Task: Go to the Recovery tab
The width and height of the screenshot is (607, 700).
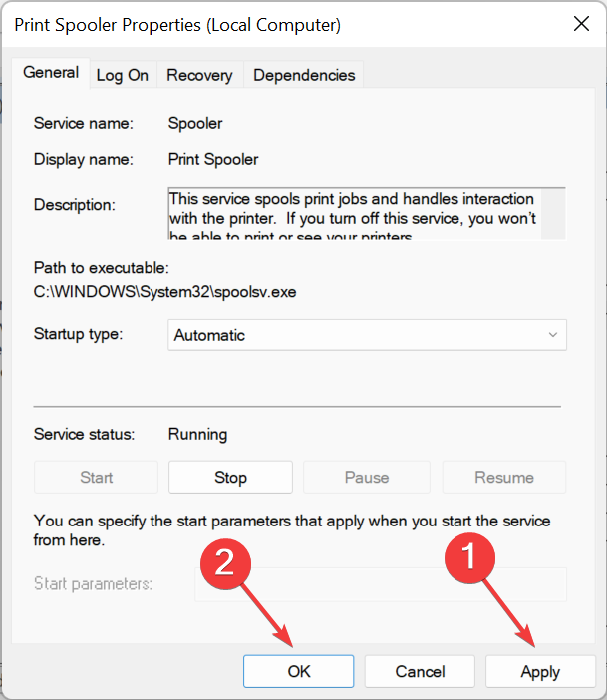Action: [x=199, y=75]
